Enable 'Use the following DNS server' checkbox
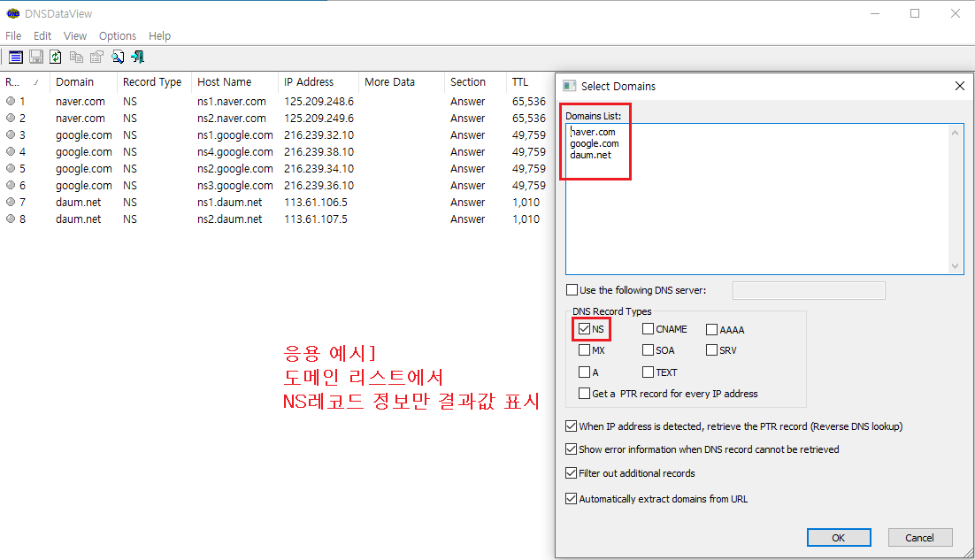 click(572, 289)
